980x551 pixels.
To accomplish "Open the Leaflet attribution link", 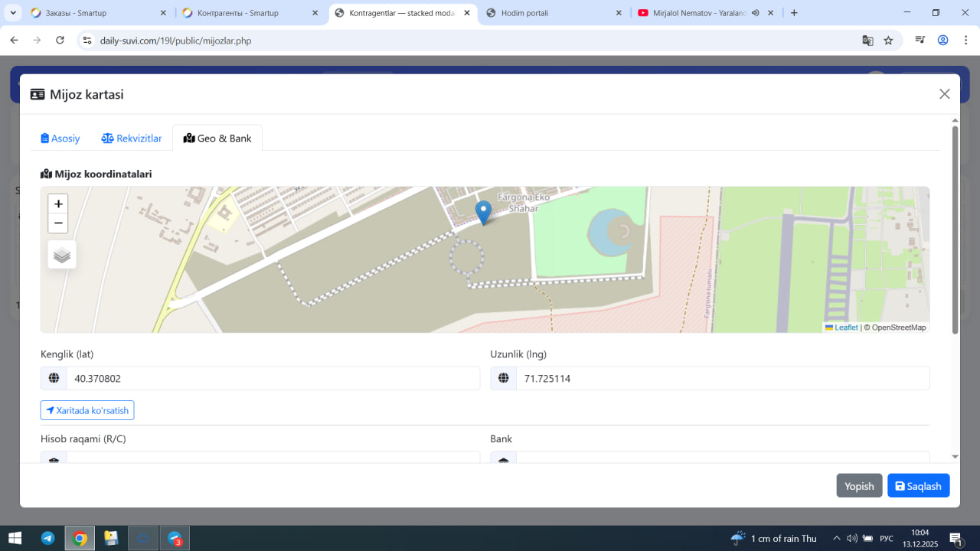I will (x=845, y=328).
